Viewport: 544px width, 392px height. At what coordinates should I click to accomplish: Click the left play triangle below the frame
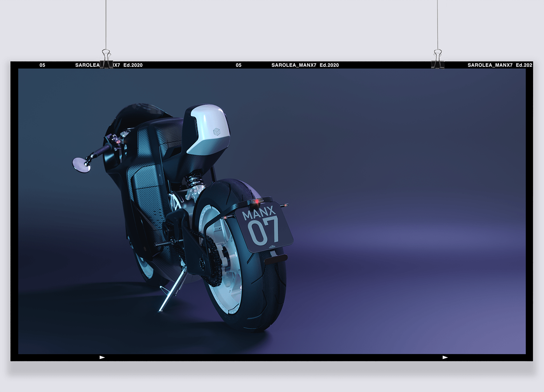pyautogui.click(x=102, y=357)
